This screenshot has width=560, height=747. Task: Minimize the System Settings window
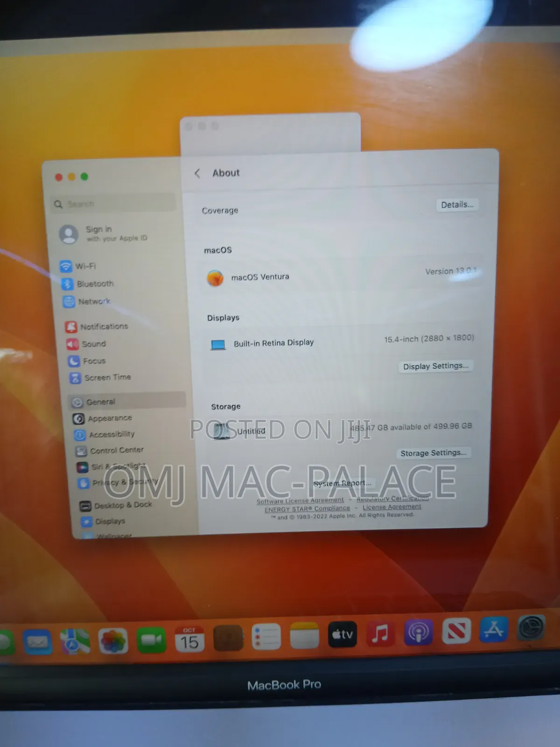(x=71, y=176)
